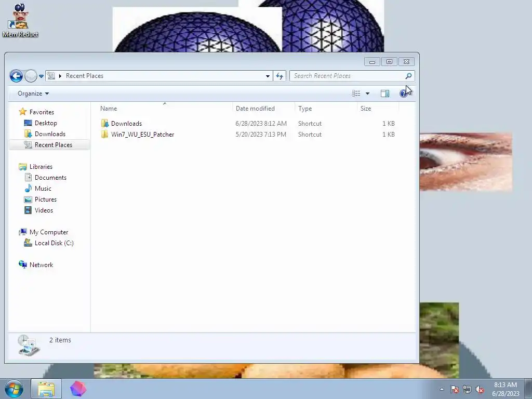Screen dimensions: 532x399
Task: Select the Win7_WU_ESU_Patcher shortcut
Action: (142, 135)
